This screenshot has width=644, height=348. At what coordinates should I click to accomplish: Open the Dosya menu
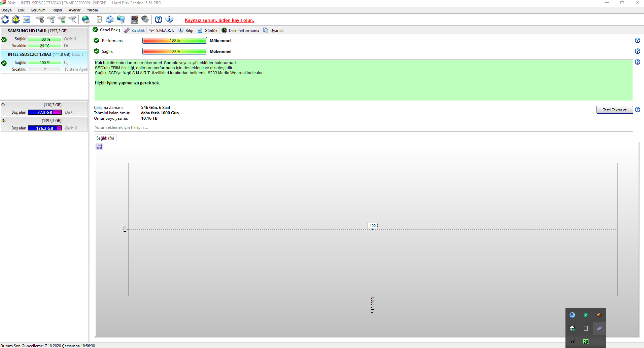coord(6,10)
